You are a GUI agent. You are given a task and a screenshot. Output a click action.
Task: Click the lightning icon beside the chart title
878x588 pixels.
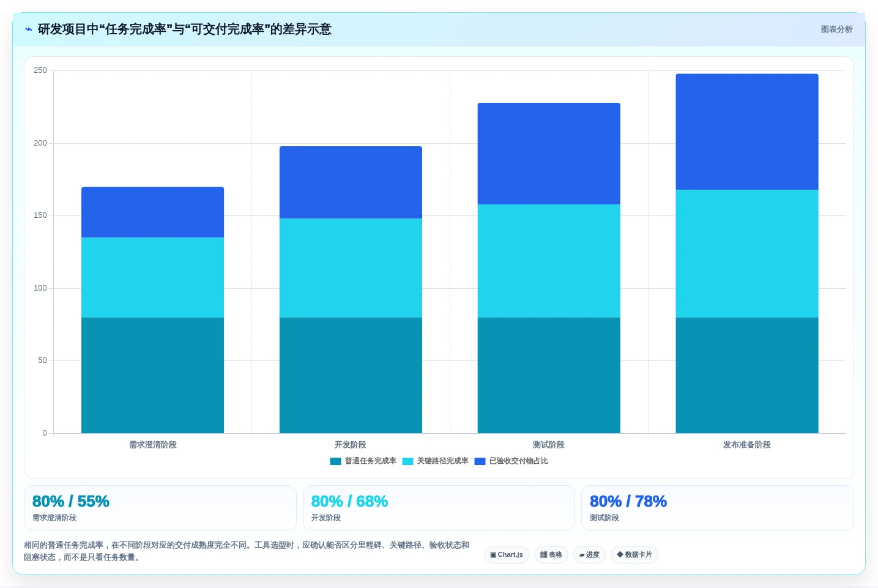[29, 29]
